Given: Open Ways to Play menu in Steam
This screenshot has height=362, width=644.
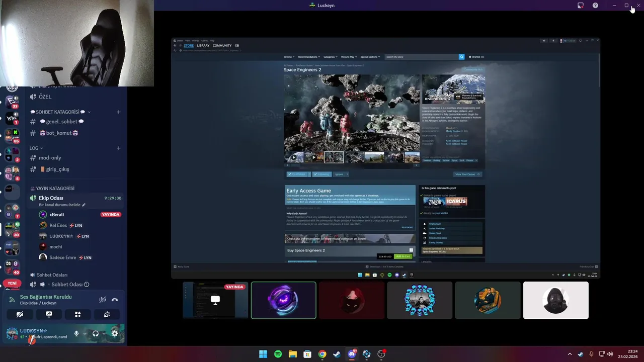Looking at the screenshot, I should (x=349, y=57).
